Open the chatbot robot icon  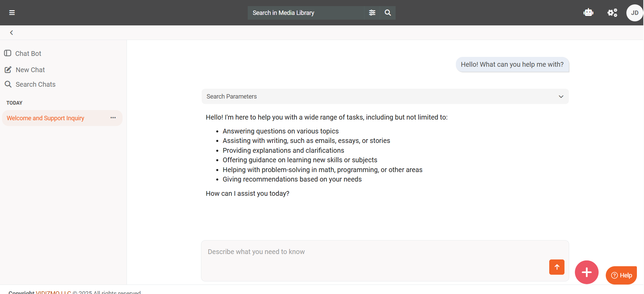[x=588, y=13]
